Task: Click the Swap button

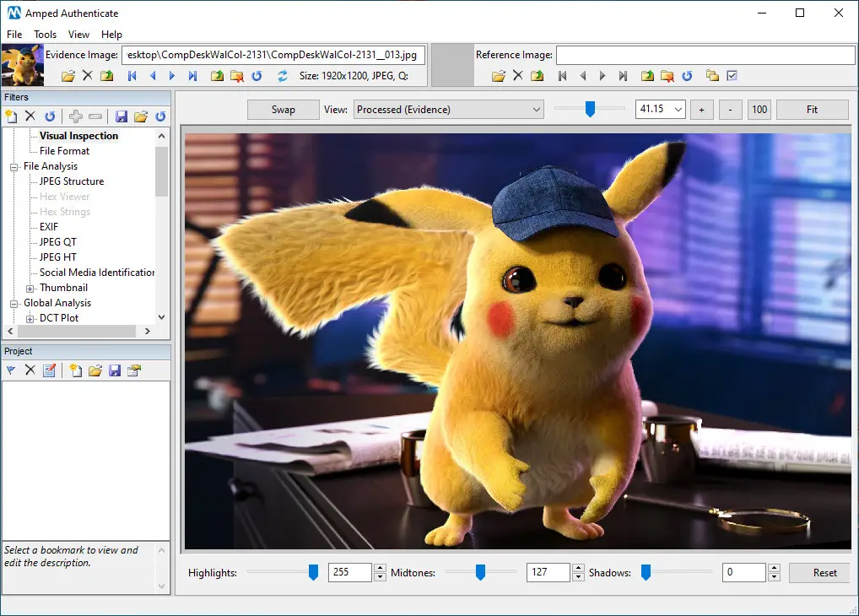Action: (x=284, y=110)
